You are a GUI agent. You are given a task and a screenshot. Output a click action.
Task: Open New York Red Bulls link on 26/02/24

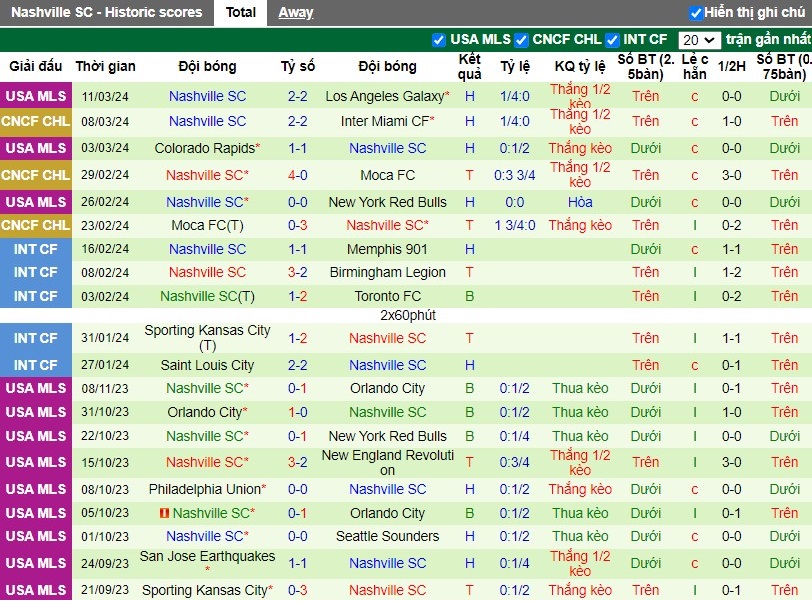[x=387, y=202]
